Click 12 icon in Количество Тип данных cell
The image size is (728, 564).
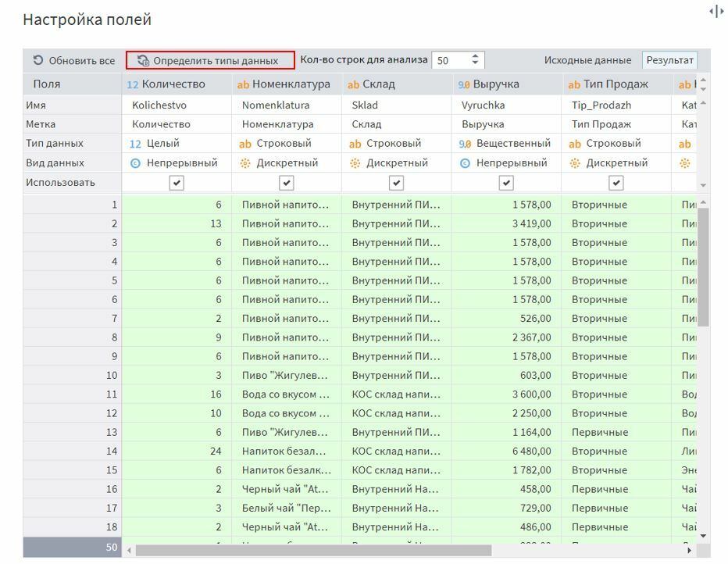pos(135,144)
